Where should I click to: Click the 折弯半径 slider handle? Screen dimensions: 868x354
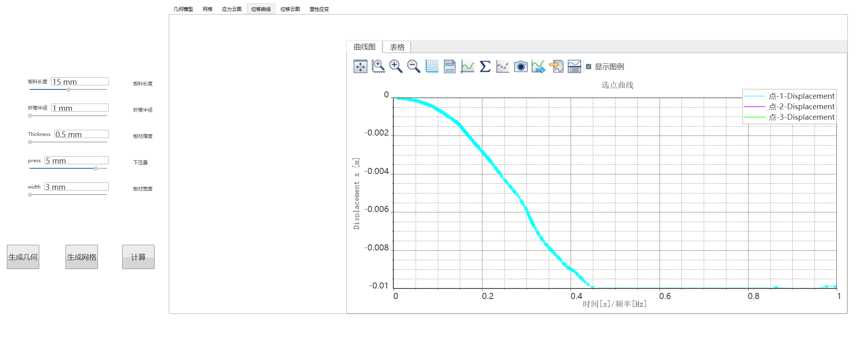(x=30, y=116)
